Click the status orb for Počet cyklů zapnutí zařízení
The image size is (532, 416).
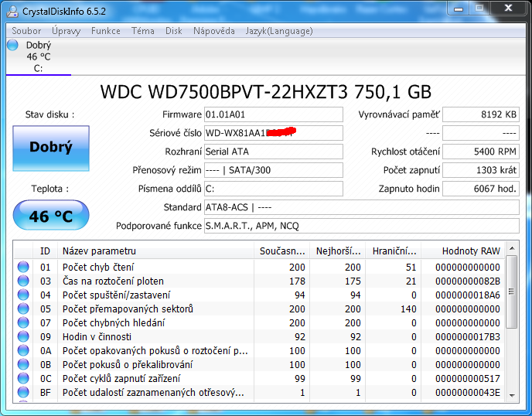tap(23, 378)
